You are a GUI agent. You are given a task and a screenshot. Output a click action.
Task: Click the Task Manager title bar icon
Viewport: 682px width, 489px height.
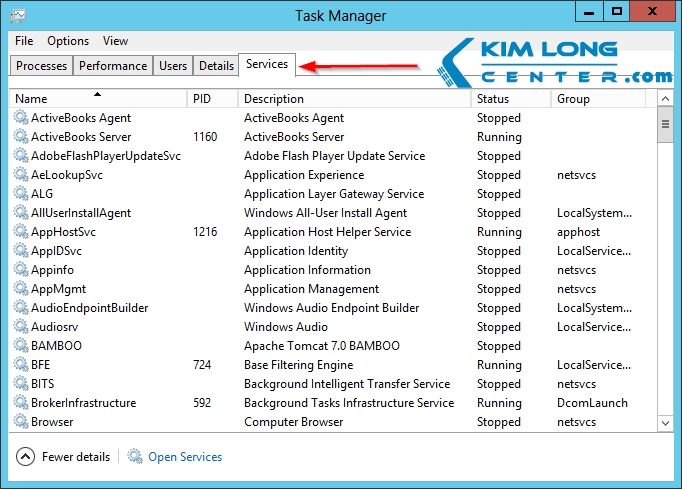[x=17, y=15]
